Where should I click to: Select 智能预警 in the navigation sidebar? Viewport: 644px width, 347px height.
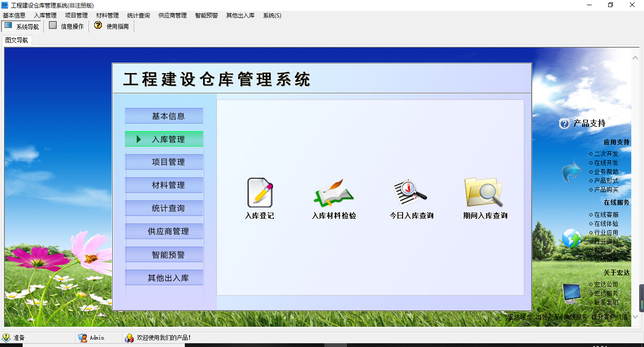click(x=164, y=255)
